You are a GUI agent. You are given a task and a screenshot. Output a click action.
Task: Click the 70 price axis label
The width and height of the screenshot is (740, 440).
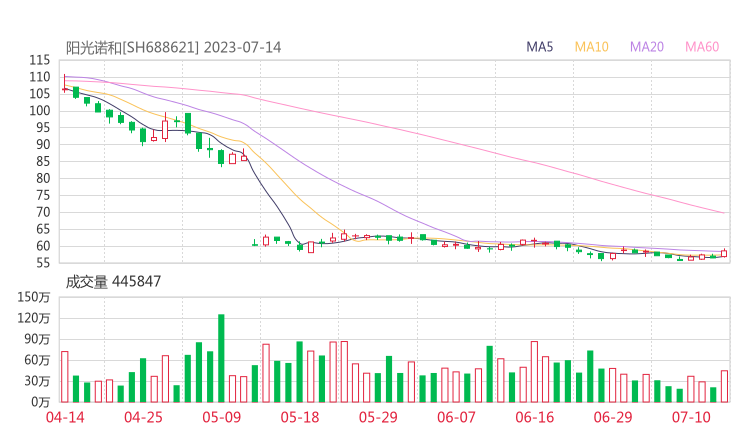[x=43, y=212]
